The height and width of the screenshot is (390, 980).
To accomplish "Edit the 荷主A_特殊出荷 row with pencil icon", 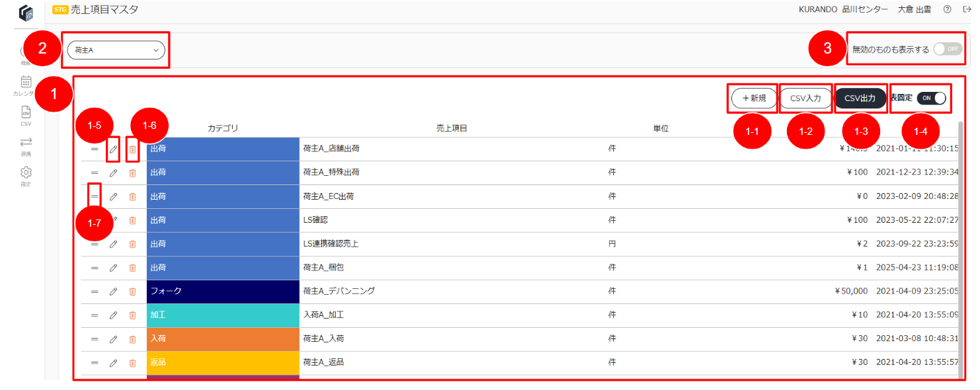I will (113, 173).
